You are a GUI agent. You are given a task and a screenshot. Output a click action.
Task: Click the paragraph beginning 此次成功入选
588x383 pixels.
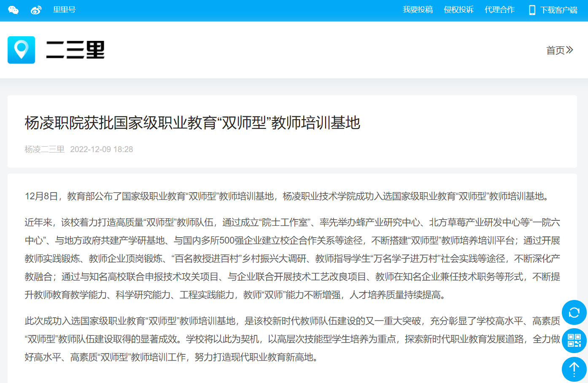coord(292,339)
